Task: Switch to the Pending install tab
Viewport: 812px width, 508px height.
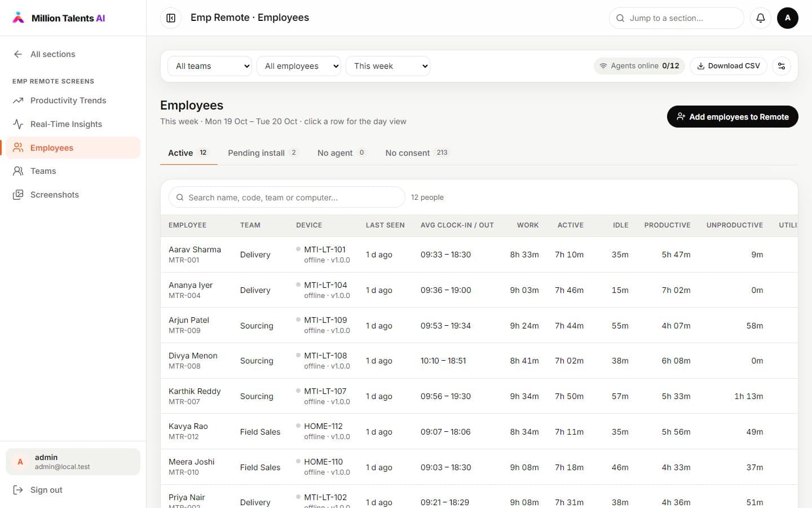Action: (263, 153)
